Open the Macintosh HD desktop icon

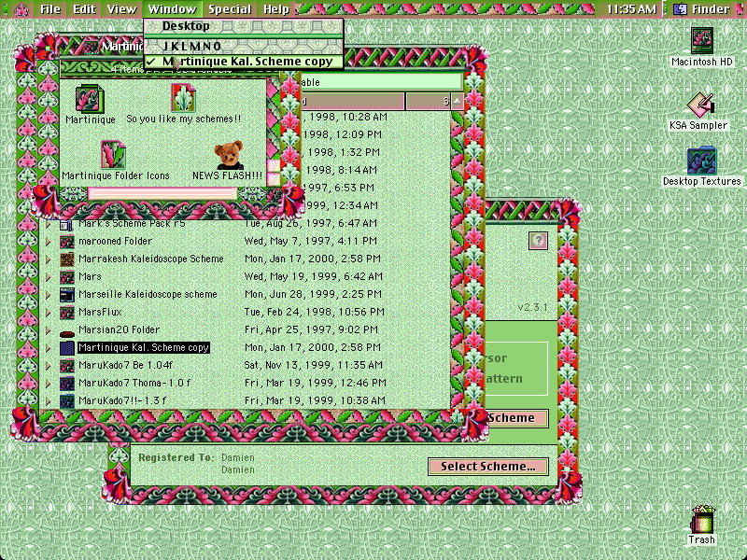[x=702, y=41]
